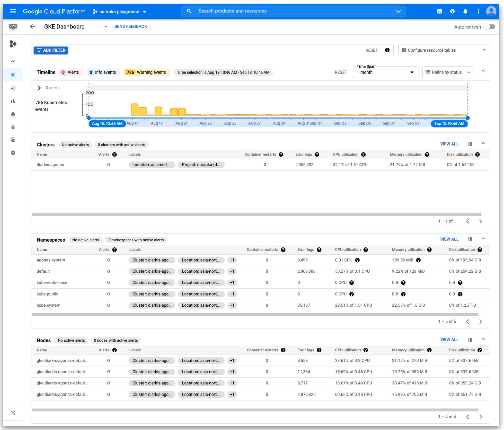Open column selector icon for Nodes table
Viewport: 504px width, 430px height.
pyautogui.click(x=470, y=340)
